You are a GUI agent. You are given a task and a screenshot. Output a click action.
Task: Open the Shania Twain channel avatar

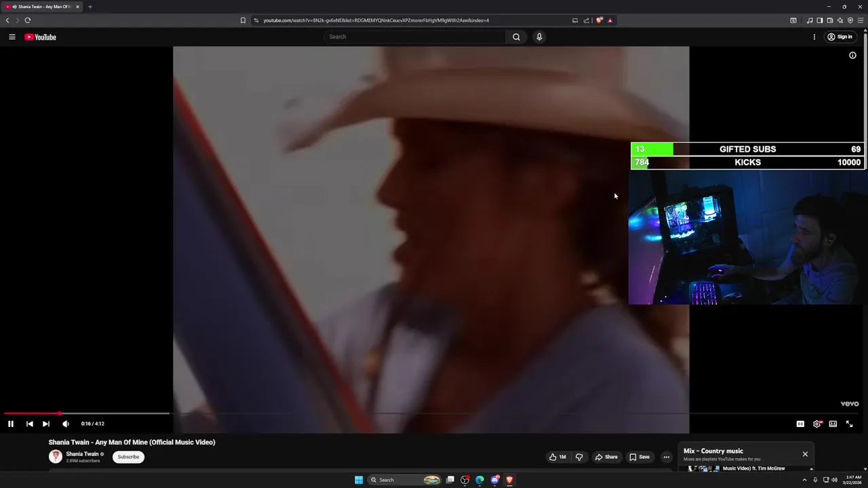(56, 457)
